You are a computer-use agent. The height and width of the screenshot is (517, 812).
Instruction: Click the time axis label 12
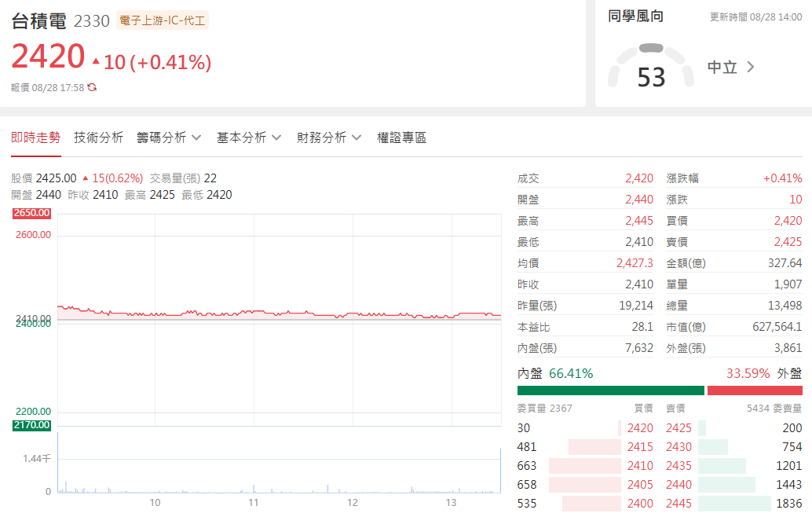(352, 503)
